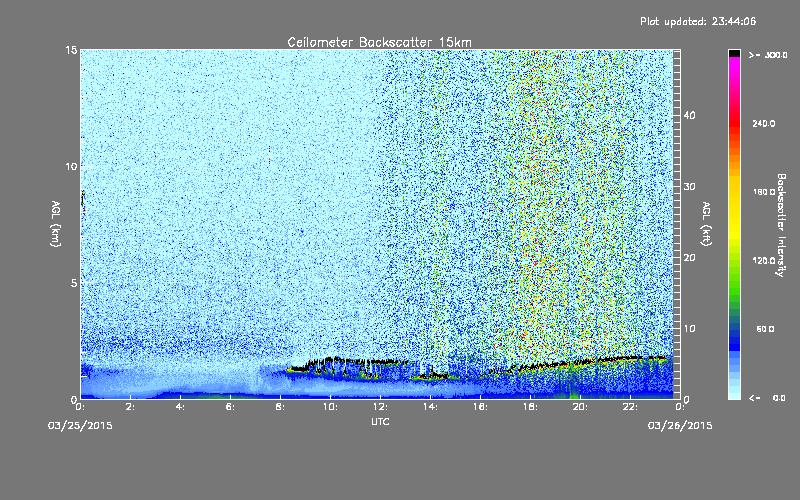Screen dimensions: 800x500
Task: Click the red band near 240.0 on colorbar
Action: [x=734, y=124]
